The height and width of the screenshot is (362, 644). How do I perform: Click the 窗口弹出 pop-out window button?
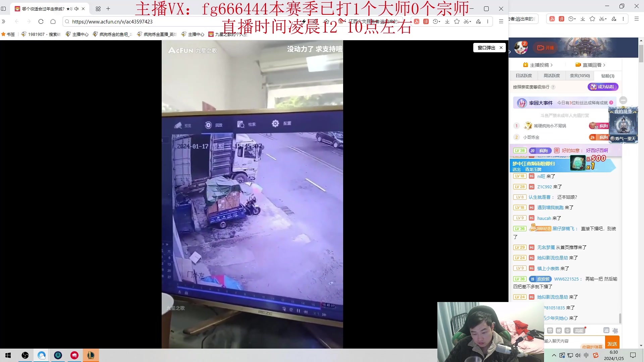486,48
